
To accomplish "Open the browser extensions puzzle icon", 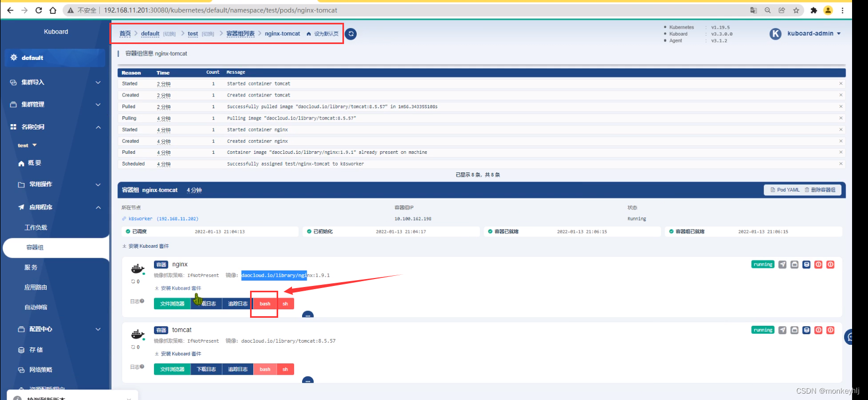I will [x=814, y=10].
